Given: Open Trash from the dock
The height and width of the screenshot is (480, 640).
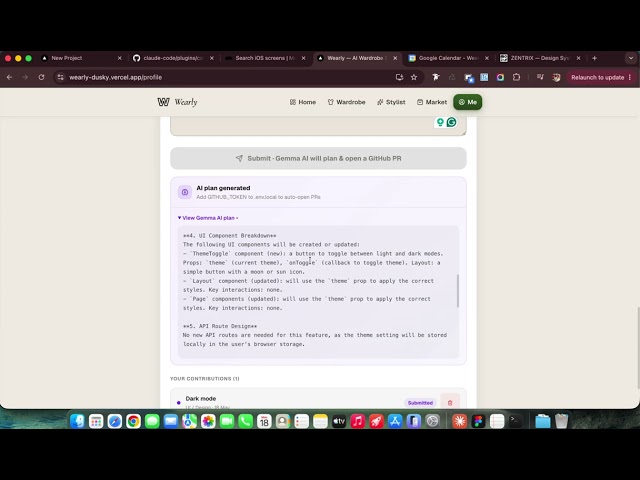Looking at the screenshot, I should [x=562, y=421].
